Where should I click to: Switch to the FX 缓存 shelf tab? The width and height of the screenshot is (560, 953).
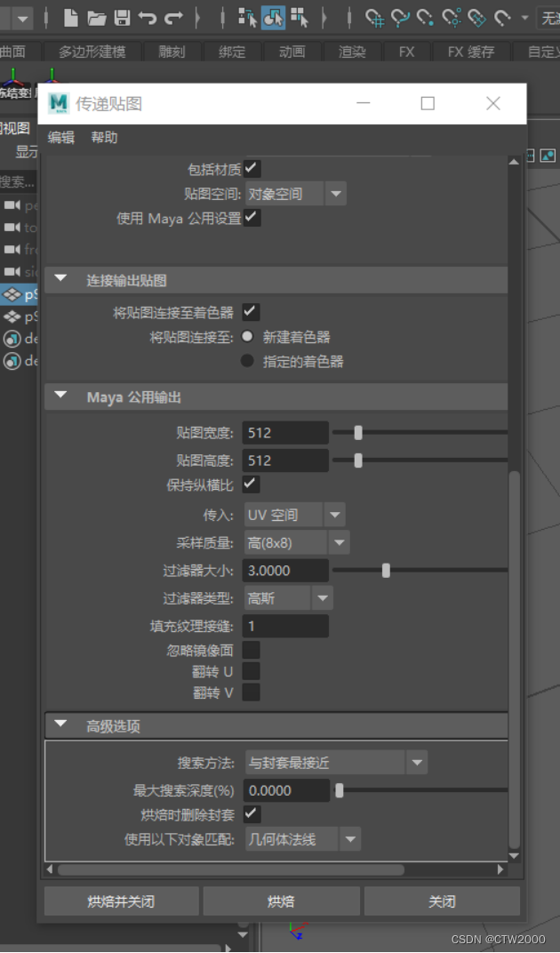(x=470, y=52)
